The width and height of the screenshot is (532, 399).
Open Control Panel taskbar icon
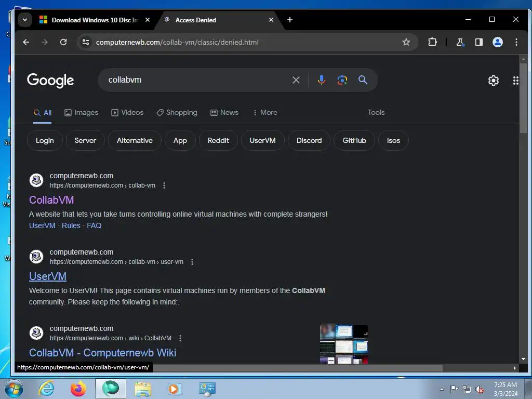[207, 389]
